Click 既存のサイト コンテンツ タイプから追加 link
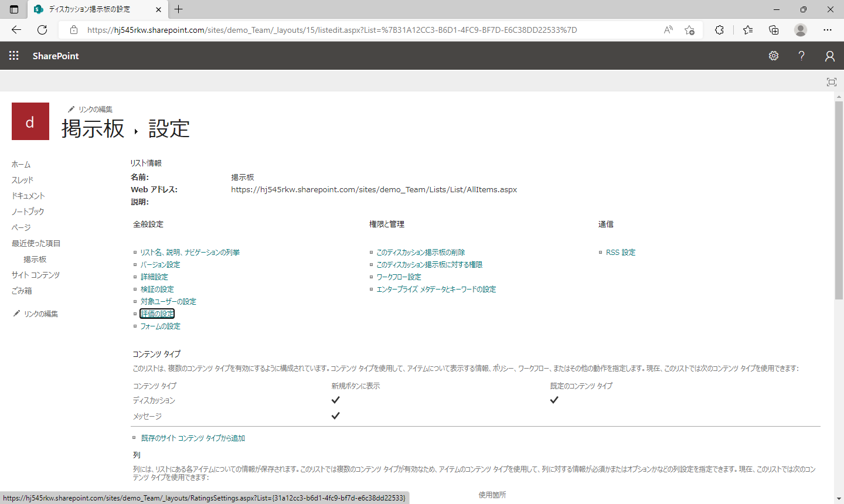 tap(193, 438)
